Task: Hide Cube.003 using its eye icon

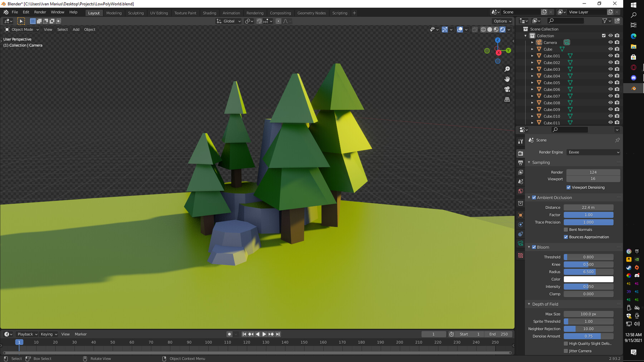Action: click(611, 69)
